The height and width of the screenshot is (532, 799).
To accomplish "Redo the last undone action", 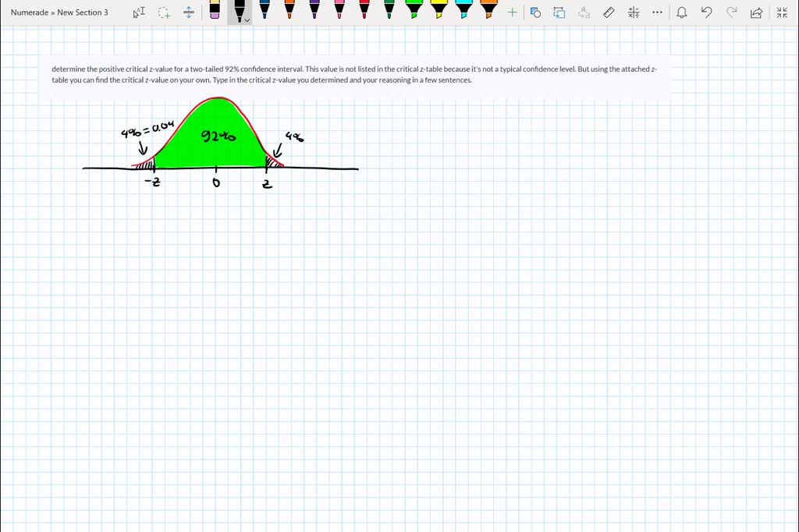I will click(x=731, y=12).
